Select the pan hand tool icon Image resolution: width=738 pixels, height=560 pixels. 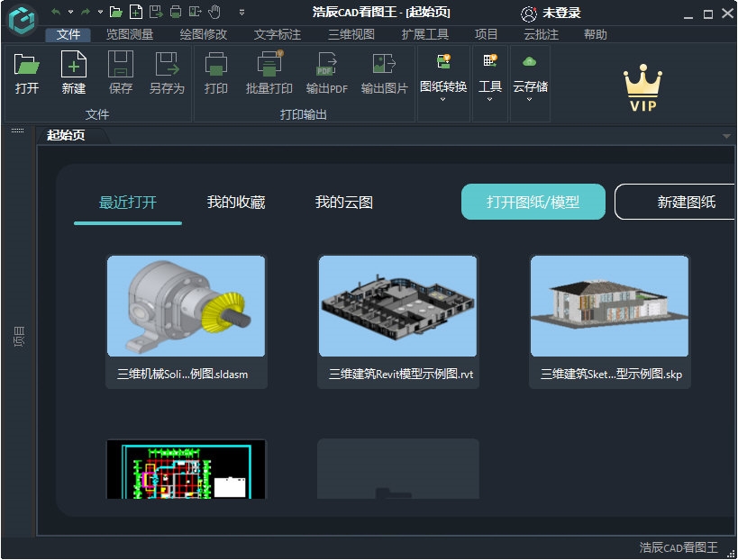tap(214, 12)
